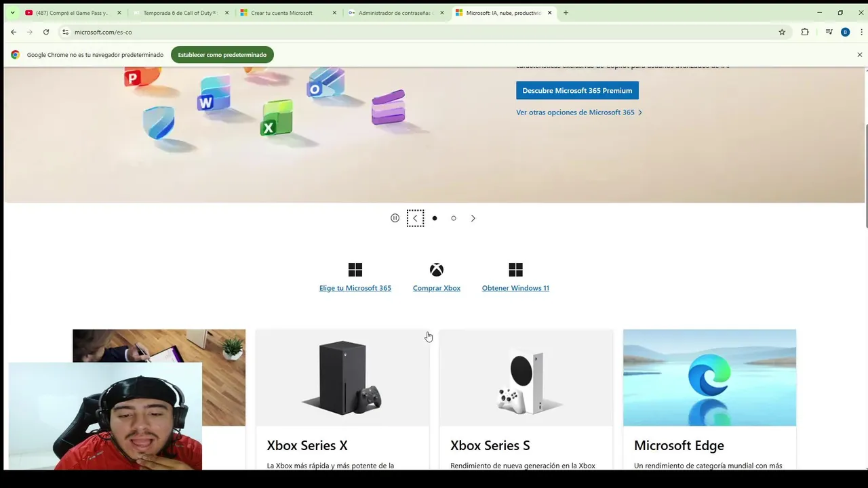Open the Chrome three-dot menu

pos(861,32)
